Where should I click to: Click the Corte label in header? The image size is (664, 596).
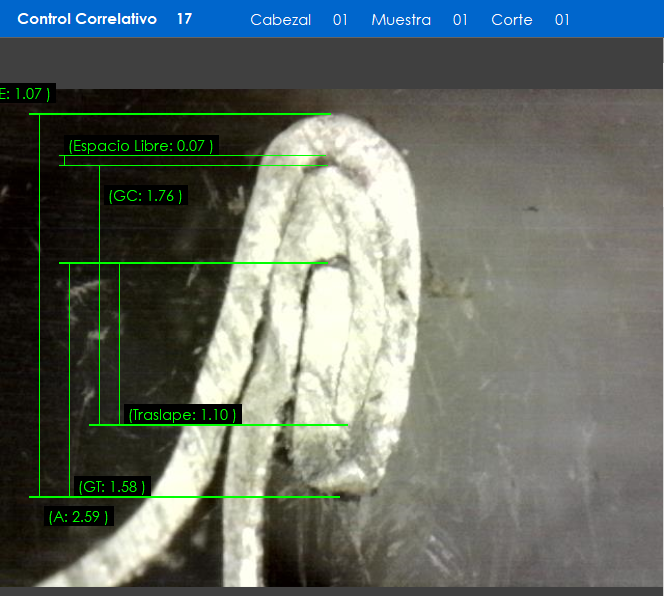click(511, 20)
